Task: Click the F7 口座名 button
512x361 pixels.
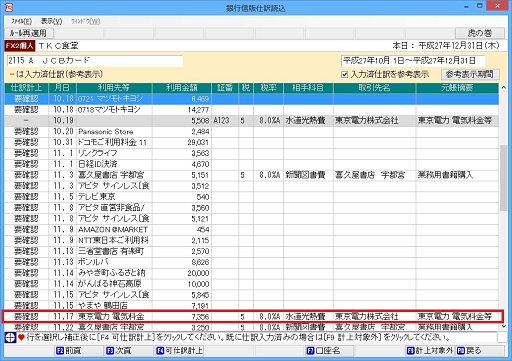Action: [329, 351]
